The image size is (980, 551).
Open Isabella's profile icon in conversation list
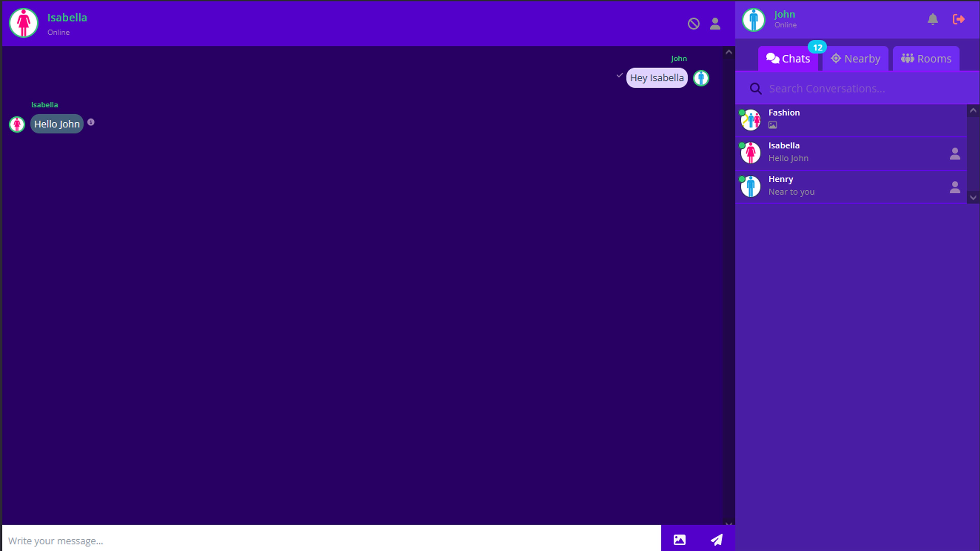(x=954, y=153)
